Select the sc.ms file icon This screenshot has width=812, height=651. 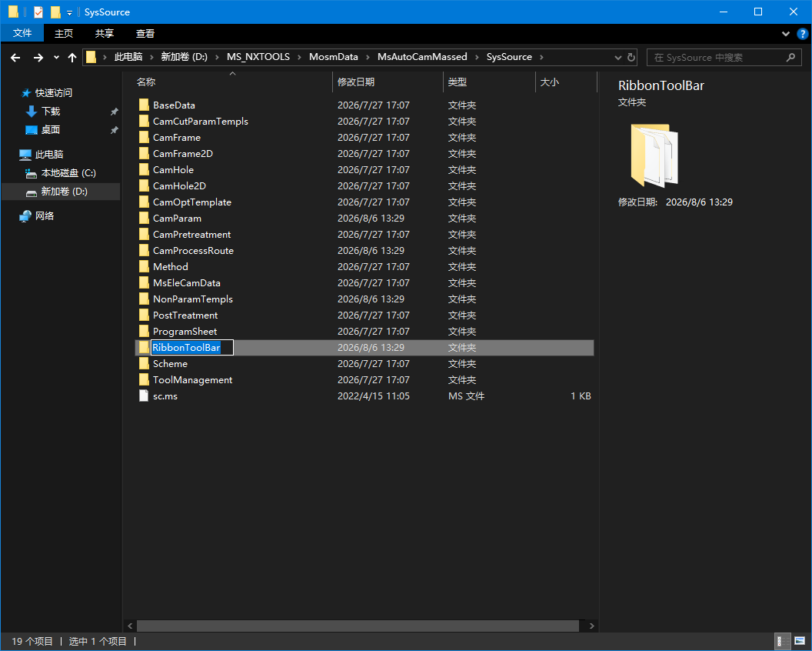[144, 396]
